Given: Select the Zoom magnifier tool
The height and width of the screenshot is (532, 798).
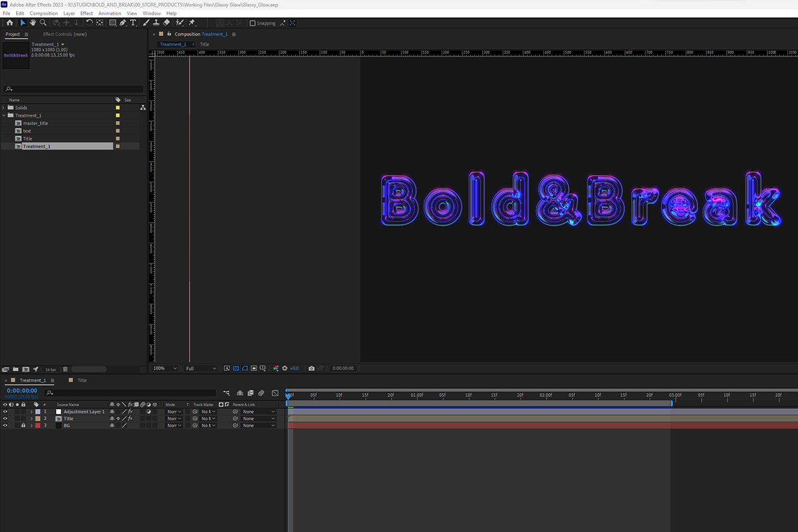Looking at the screenshot, I should [43, 23].
